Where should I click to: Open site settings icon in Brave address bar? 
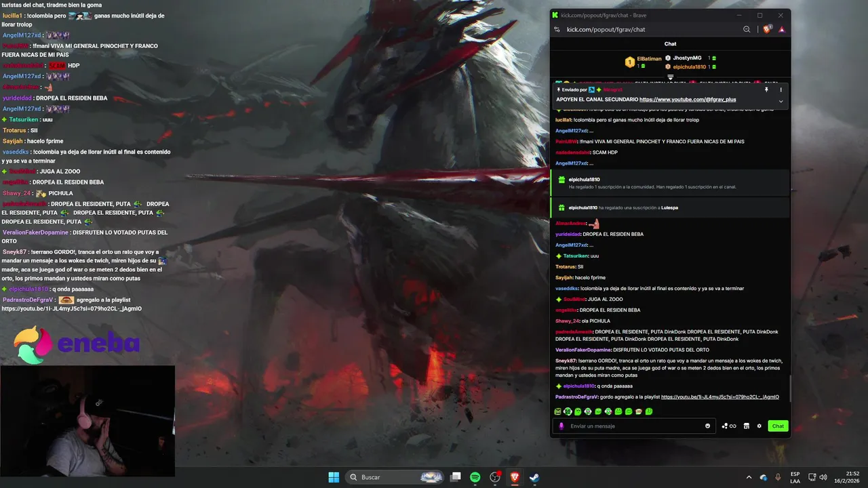[x=557, y=29]
